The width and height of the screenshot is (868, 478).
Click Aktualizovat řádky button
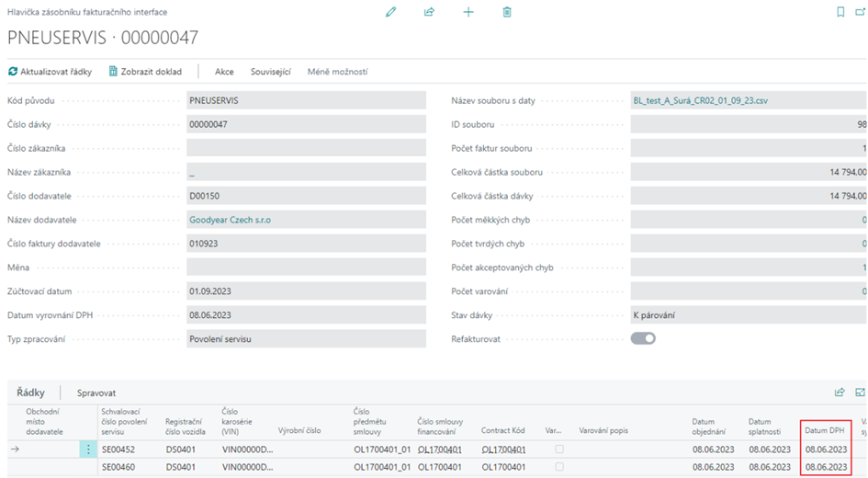tap(51, 72)
